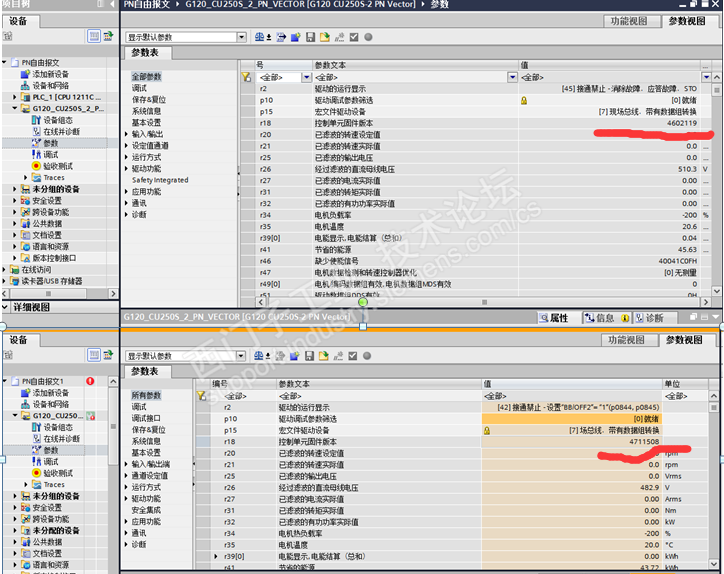Click firmware value 4602119 in upper table
Viewport: 724px width, 574px height.
pos(682,123)
